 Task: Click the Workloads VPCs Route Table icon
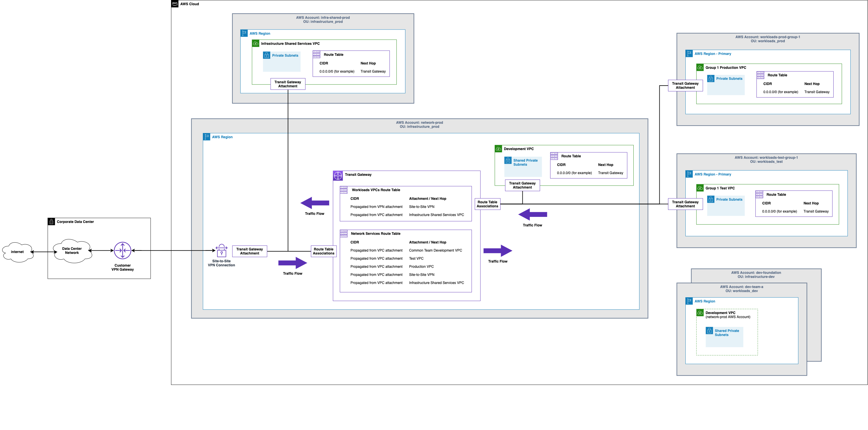(343, 190)
